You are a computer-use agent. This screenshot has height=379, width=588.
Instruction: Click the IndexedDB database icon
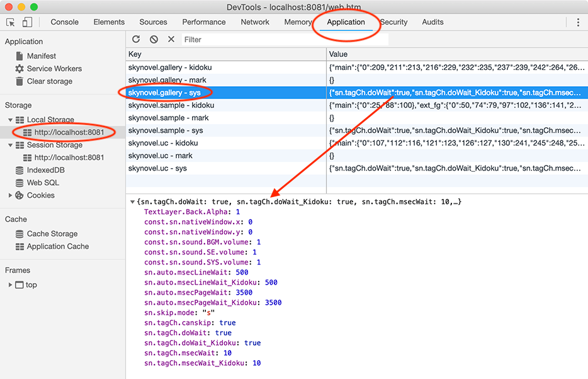(x=20, y=170)
